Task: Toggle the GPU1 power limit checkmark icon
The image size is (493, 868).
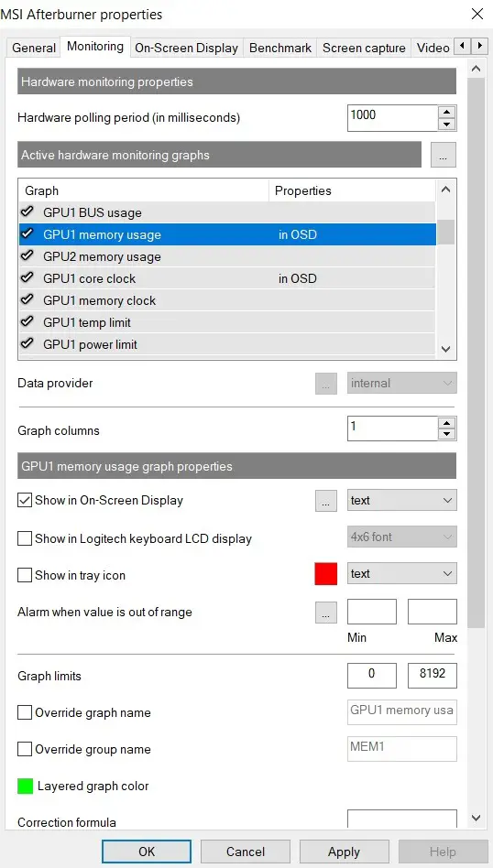Action: 27,343
